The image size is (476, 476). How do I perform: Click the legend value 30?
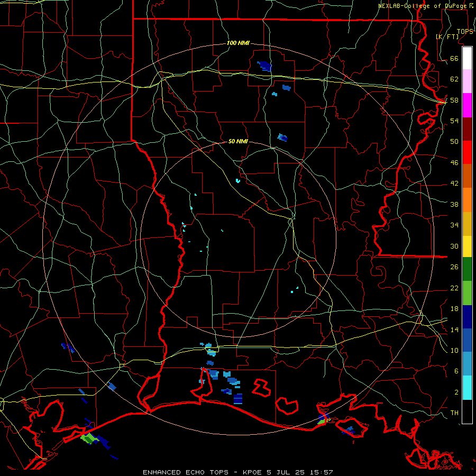(454, 246)
